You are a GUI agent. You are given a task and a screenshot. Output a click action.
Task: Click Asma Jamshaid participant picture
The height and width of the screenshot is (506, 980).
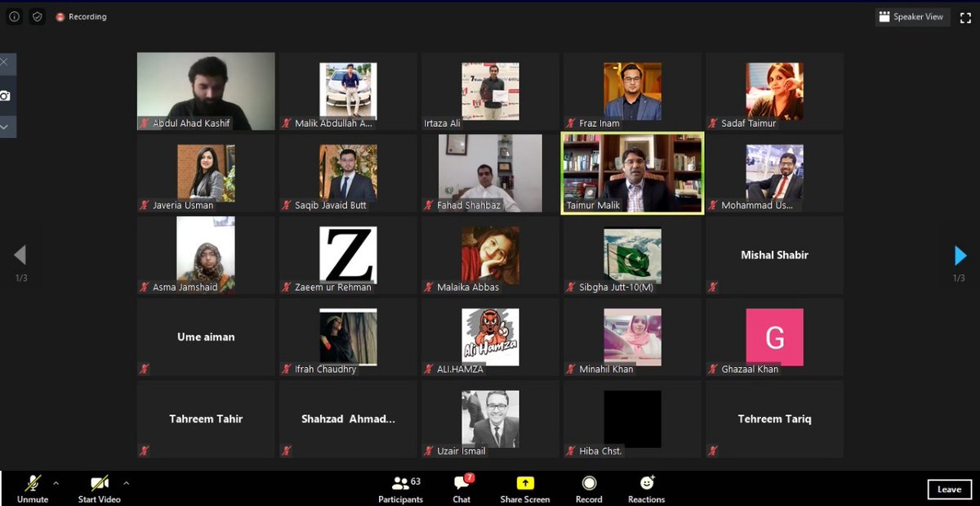[x=206, y=254]
